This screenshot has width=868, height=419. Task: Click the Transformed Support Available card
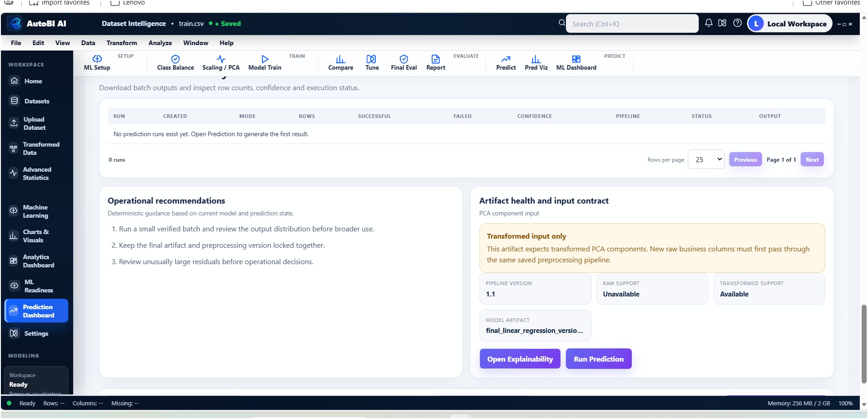[x=769, y=289]
